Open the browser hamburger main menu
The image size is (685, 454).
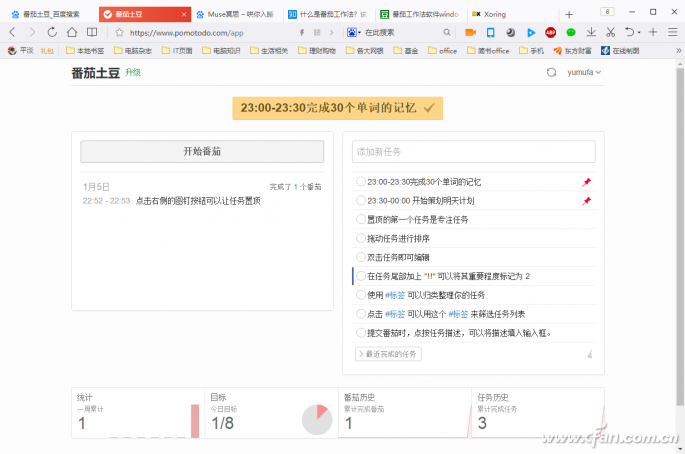(673, 32)
